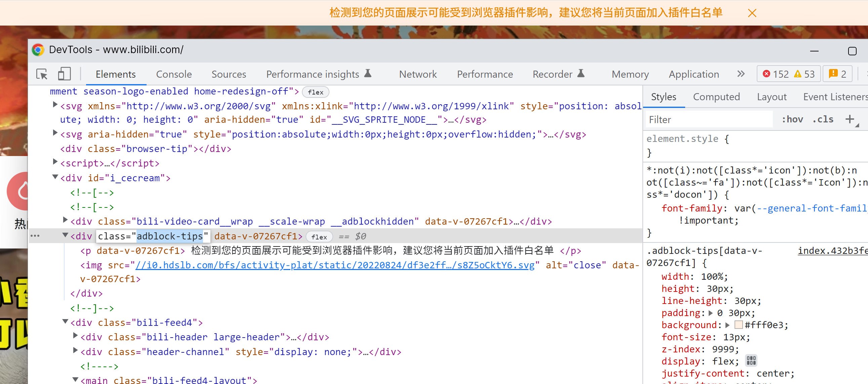Toggle the :hov pseudo-class state panel
This screenshot has width=868, height=384.
(792, 119)
